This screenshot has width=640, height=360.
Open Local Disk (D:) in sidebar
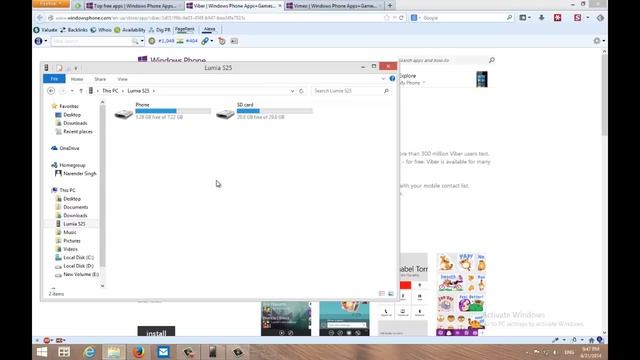[x=78, y=266]
